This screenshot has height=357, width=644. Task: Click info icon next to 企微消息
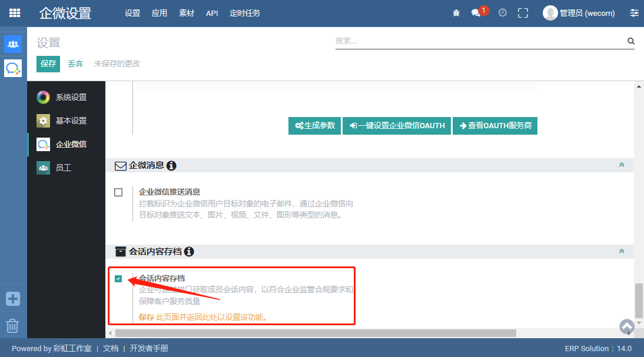(x=171, y=165)
